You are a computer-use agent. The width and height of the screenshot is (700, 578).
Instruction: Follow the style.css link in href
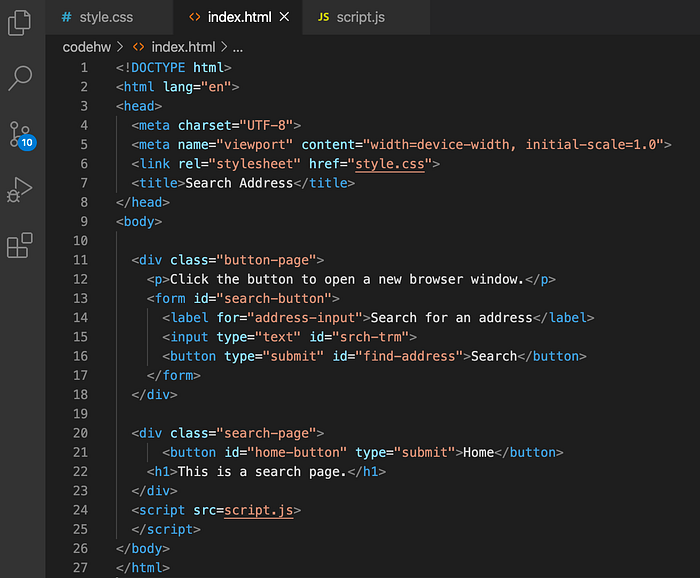(x=390, y=164)
